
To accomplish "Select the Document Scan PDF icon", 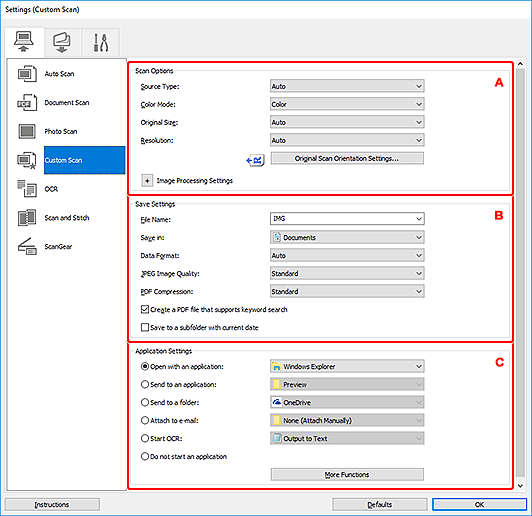I will [x=27, y=102].
